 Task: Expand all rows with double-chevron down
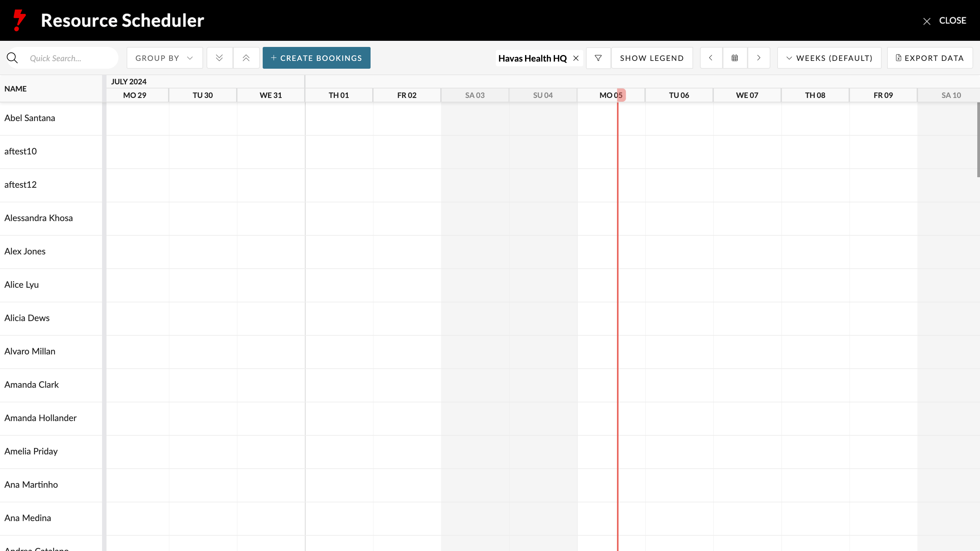pos(219,58)
